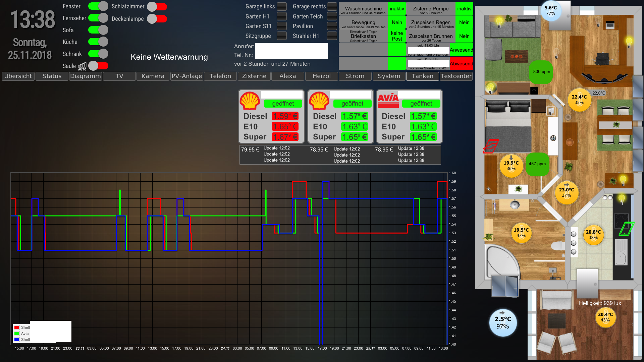Open the Status tab
This screenshot has height=362, width=644.
pos(52,76)
